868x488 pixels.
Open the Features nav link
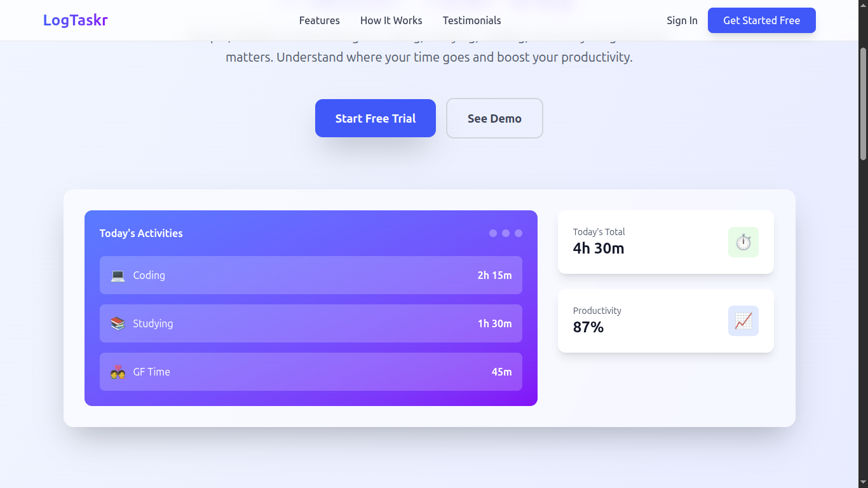click(x=320, y=20)
